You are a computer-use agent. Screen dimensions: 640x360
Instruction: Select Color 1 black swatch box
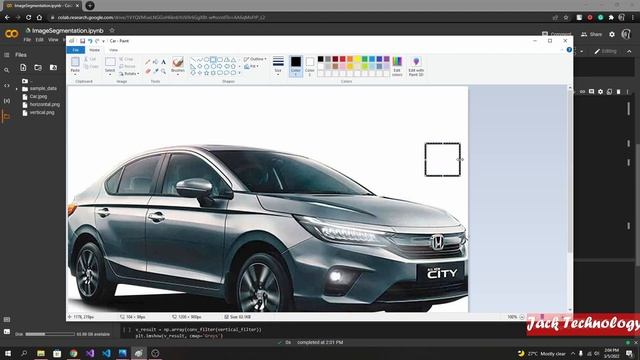pos(296,66)
